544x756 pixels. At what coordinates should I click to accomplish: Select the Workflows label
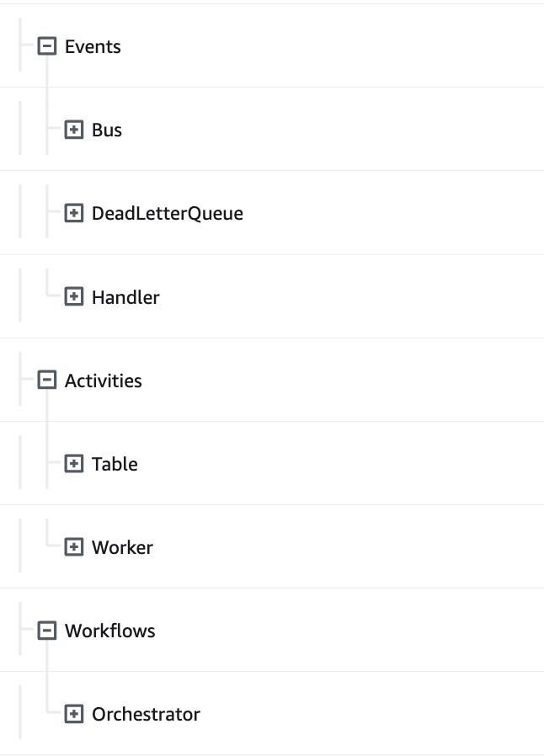109,631
